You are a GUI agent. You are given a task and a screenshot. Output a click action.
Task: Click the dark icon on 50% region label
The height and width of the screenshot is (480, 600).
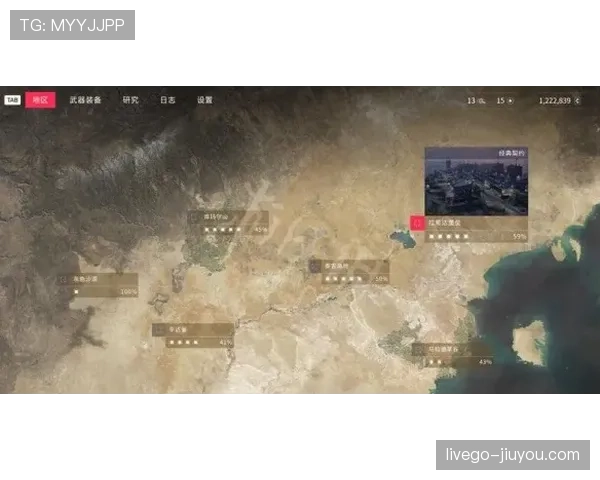pos(315,266)
